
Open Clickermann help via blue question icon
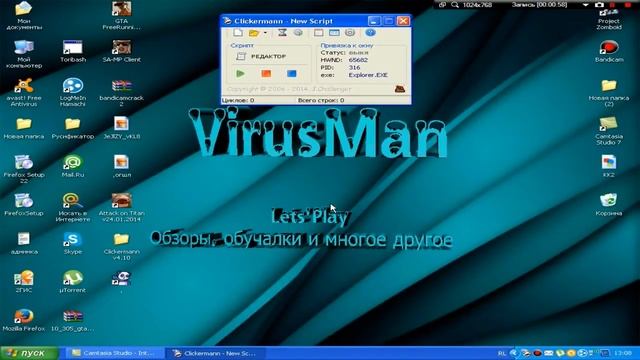[371, 33]
